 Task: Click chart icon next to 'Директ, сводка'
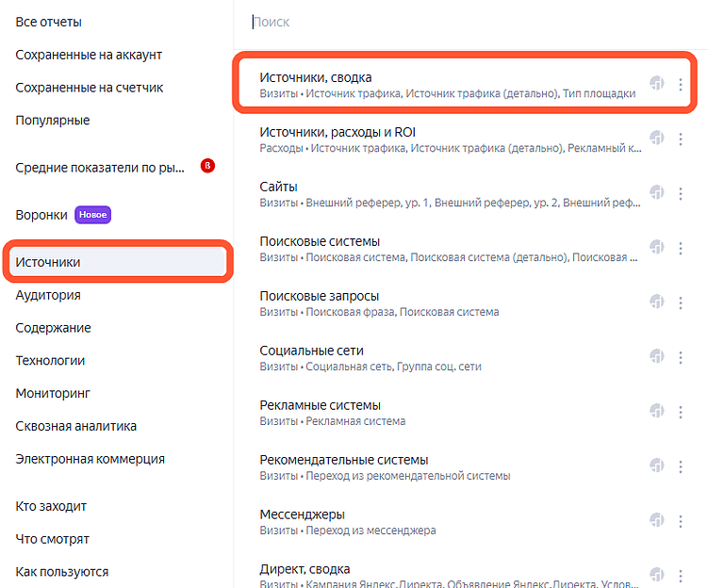coord(657,575)
